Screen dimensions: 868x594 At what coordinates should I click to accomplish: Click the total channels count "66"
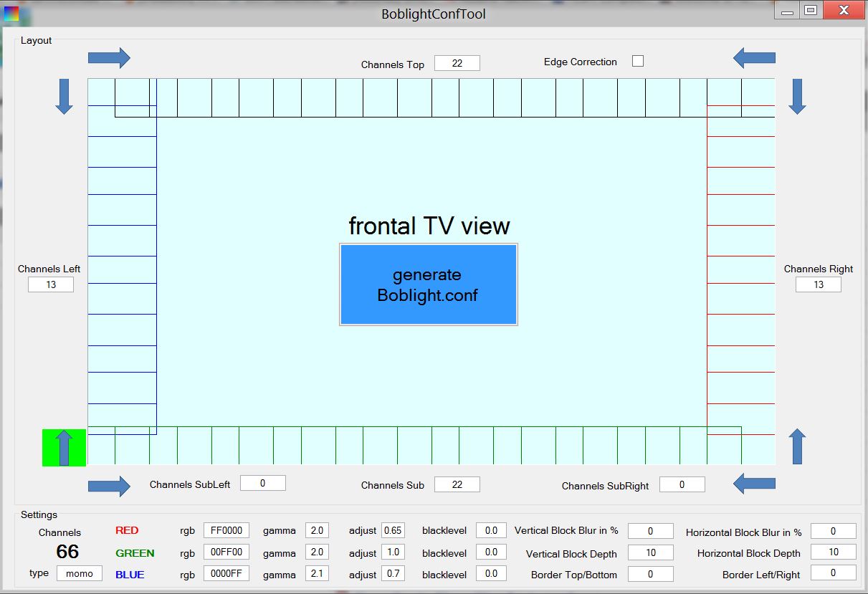coord(67,552)
